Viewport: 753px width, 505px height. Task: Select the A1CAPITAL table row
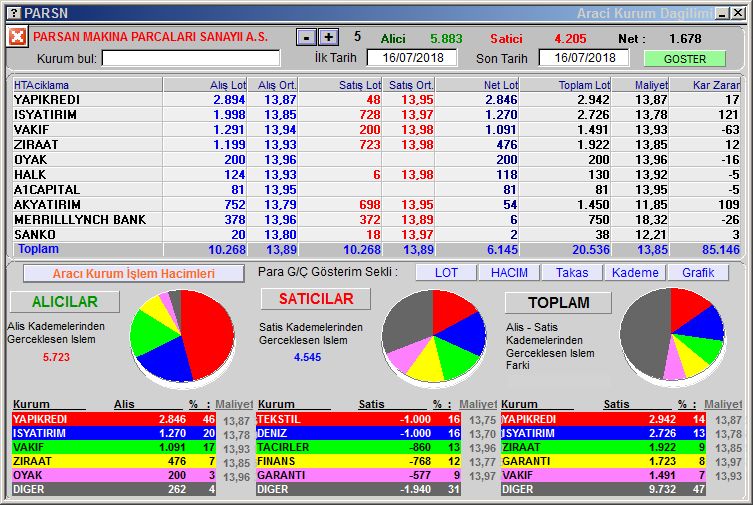click(377, 190)
